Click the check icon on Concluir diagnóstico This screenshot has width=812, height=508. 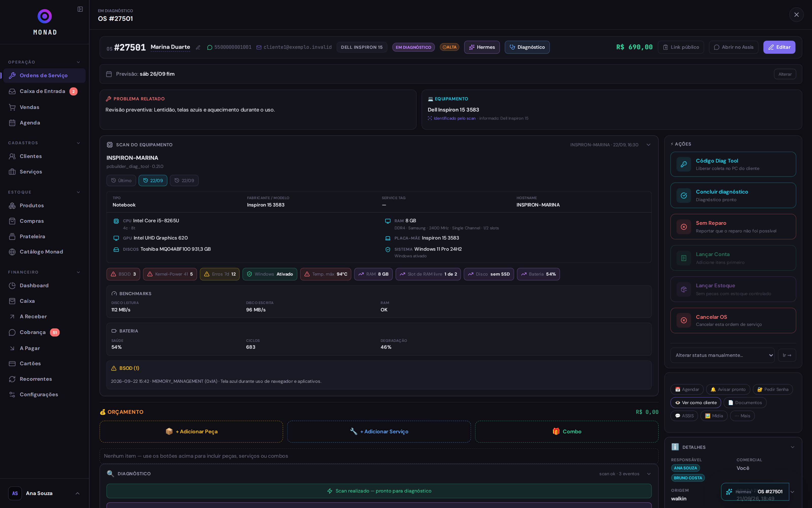(x=684, y=196)
